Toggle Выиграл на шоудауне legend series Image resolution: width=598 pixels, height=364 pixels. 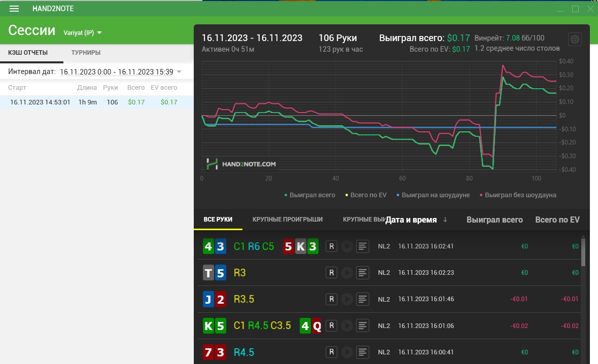coord(433,195)
